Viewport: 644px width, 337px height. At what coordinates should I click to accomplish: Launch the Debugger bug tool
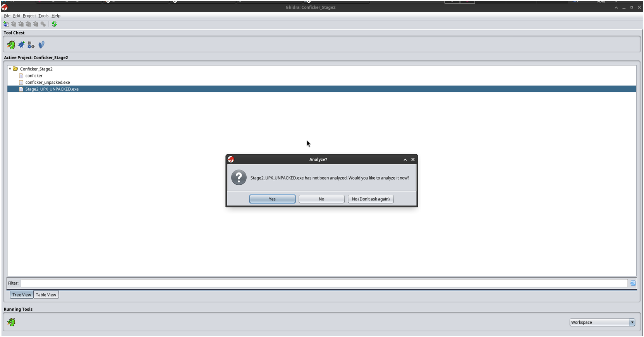click(x=21, y=45)
